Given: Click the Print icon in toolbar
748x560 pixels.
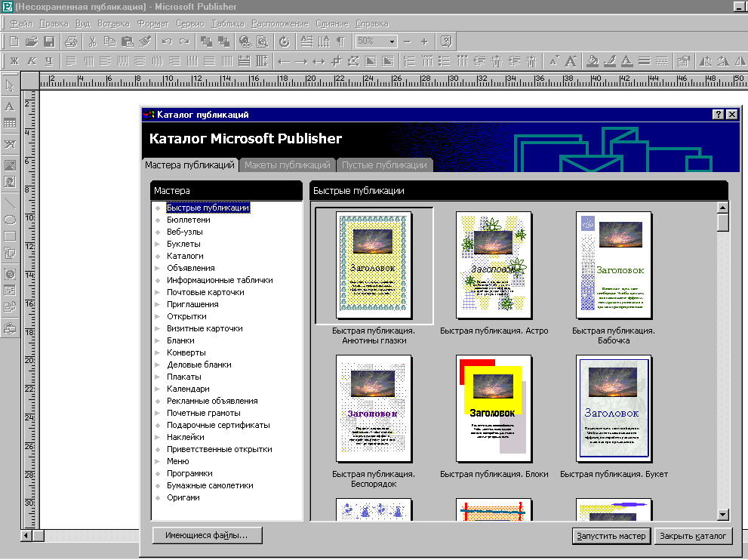Looking at the screenshot, I should (x=71, y=42).
